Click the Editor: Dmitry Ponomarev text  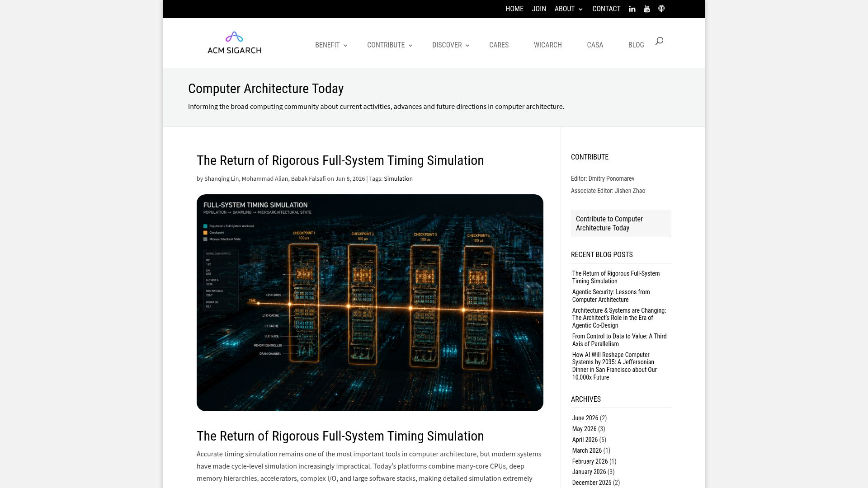[603, 178]
